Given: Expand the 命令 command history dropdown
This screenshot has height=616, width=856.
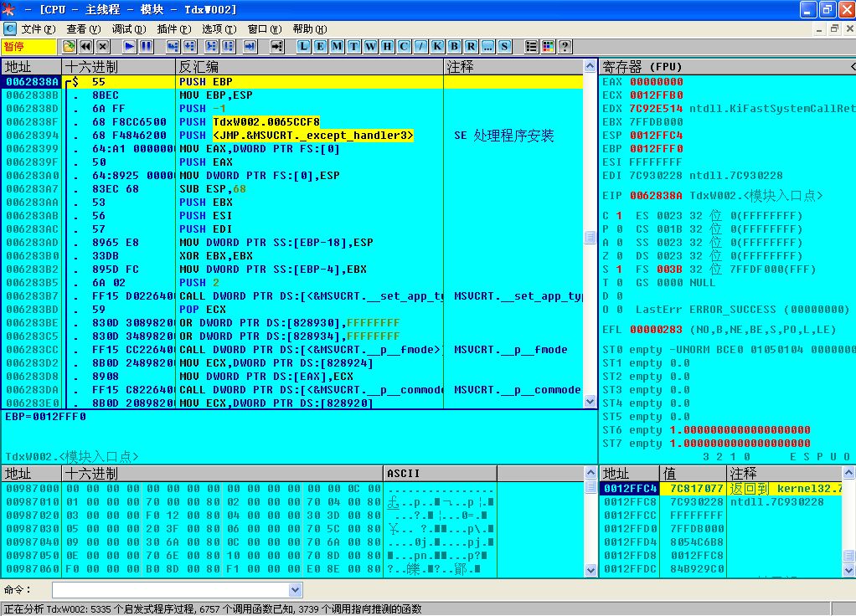Looking at the screenshot, I should point(296,590).
